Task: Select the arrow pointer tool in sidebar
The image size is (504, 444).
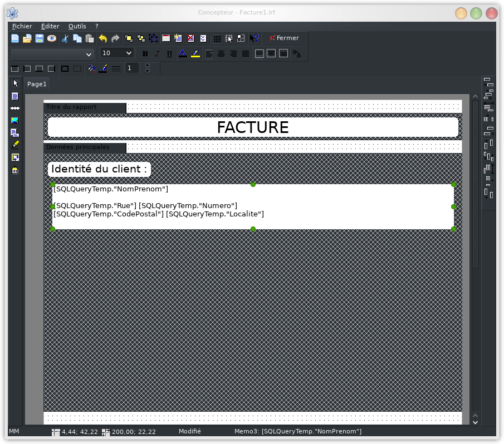Action: click(15, 83)
